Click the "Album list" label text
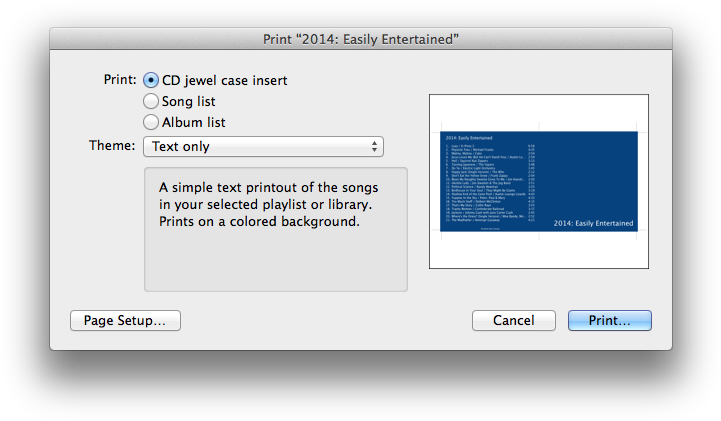The width and height of the screenshot is (721, 421). tap(194, 122)
